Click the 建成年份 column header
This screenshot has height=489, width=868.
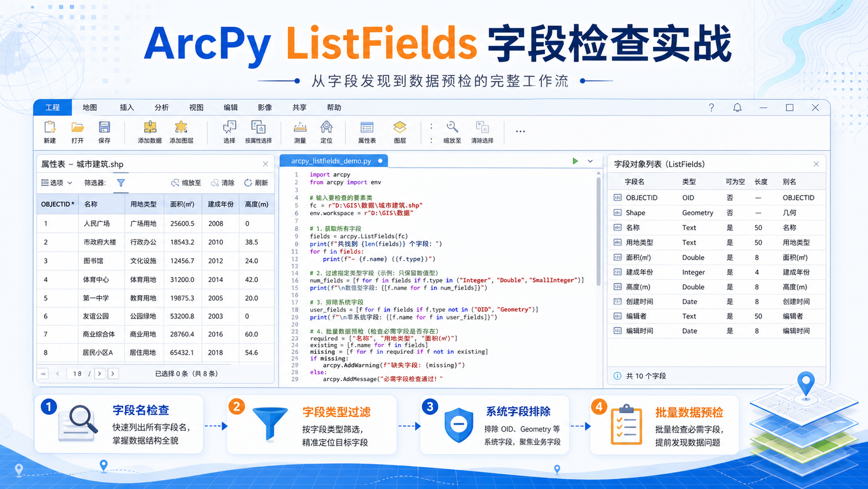221,204
